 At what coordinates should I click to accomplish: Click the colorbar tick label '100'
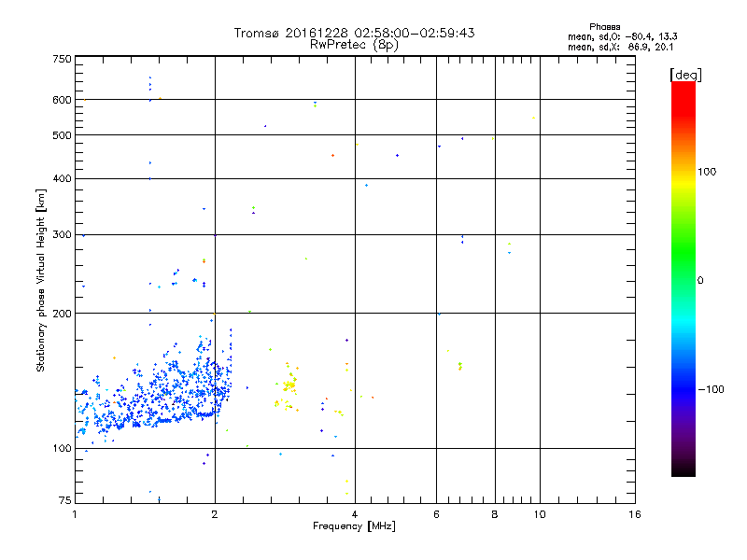(707, 172)
